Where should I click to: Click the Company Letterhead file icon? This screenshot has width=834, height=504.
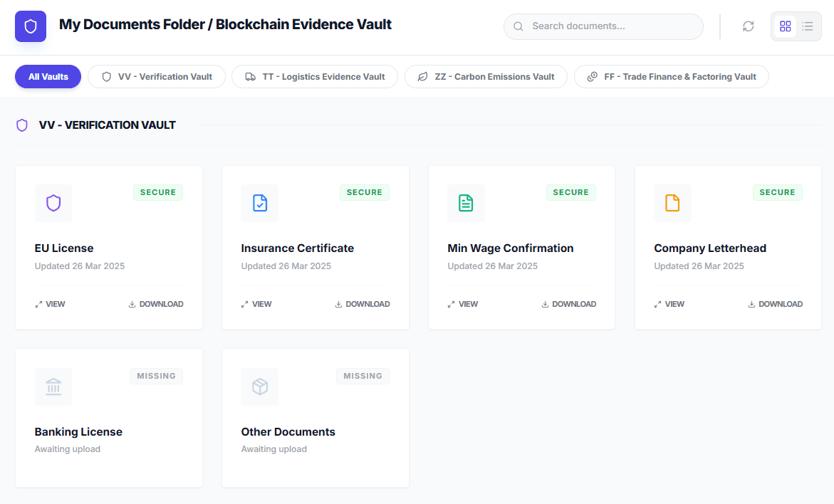pos(672,203)
